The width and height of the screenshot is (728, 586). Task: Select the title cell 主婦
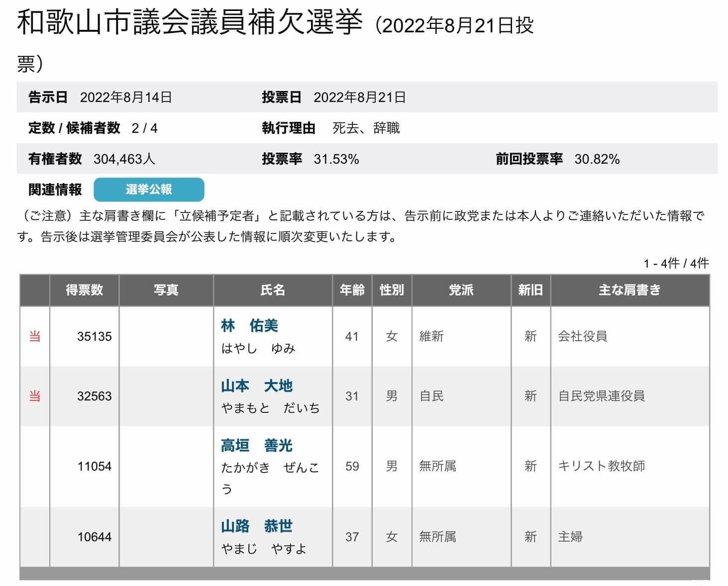tap(570, 537)
